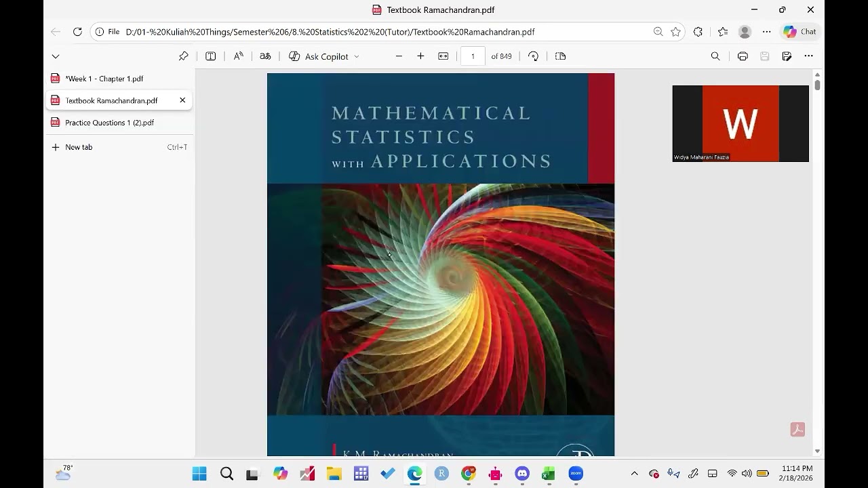Favorite this page with the star icon
Image resolution: width=868 pixels, height=488 pixels.
tap(675, 32)
